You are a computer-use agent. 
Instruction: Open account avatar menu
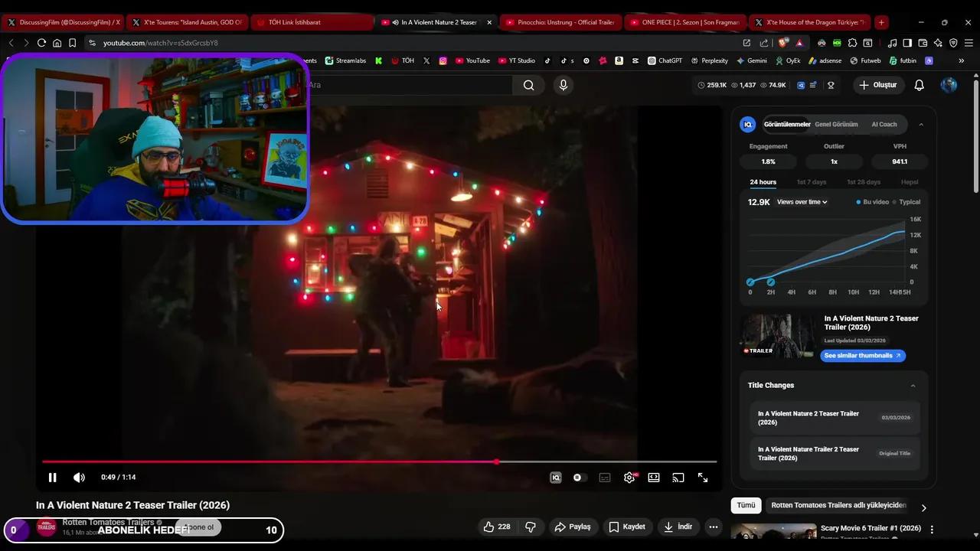949,85
